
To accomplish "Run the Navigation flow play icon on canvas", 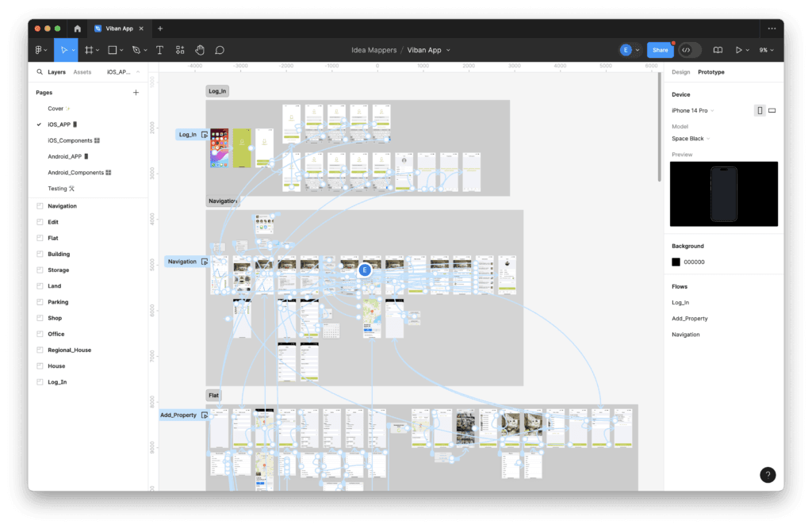I will coord(205,262).
